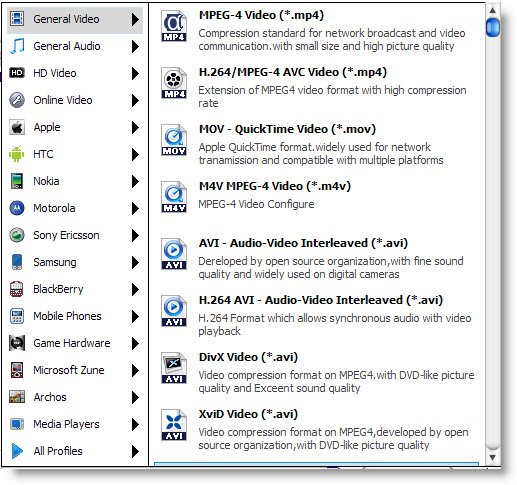Open the Media Players category
517x485 pixels.
click(75, 424)
